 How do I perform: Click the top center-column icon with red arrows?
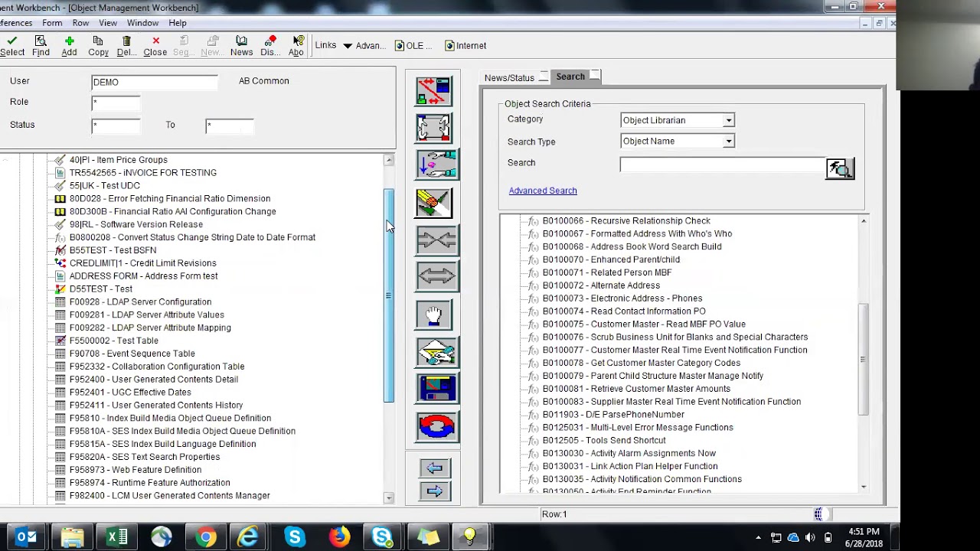click(434, 91)
